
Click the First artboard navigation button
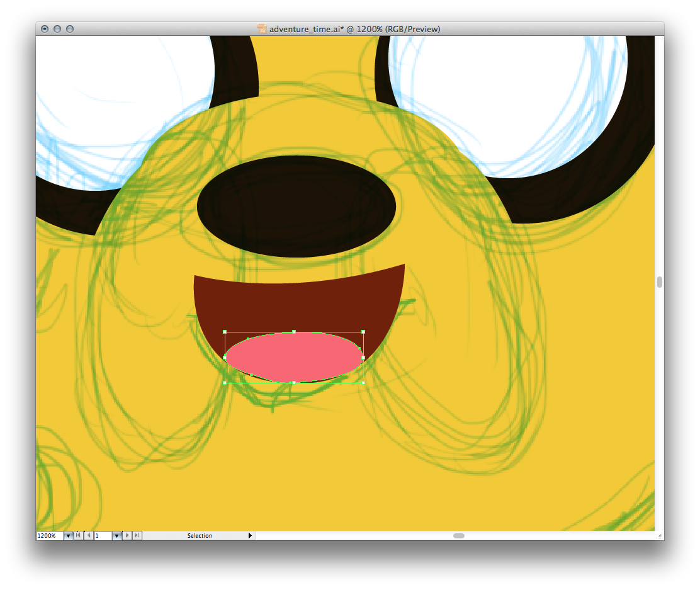pos(78,535)
